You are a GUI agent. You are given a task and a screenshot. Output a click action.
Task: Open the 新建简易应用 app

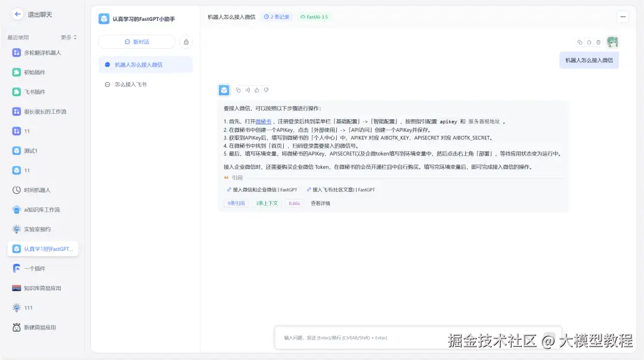(43, 328)
